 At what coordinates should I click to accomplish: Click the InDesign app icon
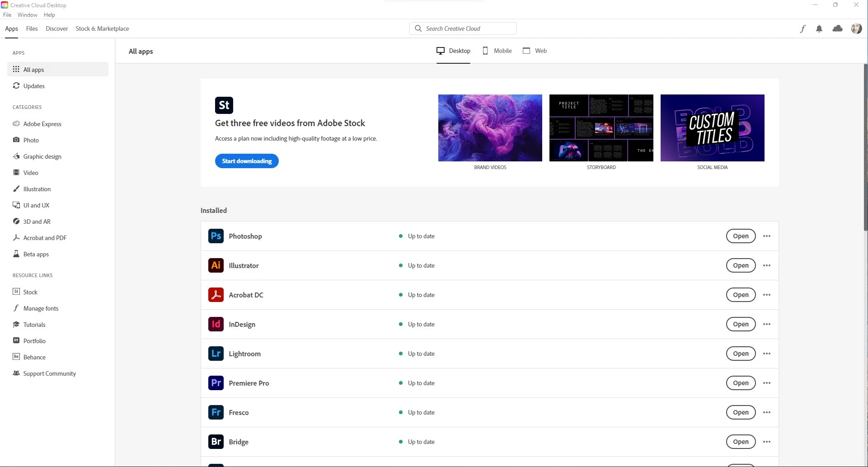pos(216,324)
